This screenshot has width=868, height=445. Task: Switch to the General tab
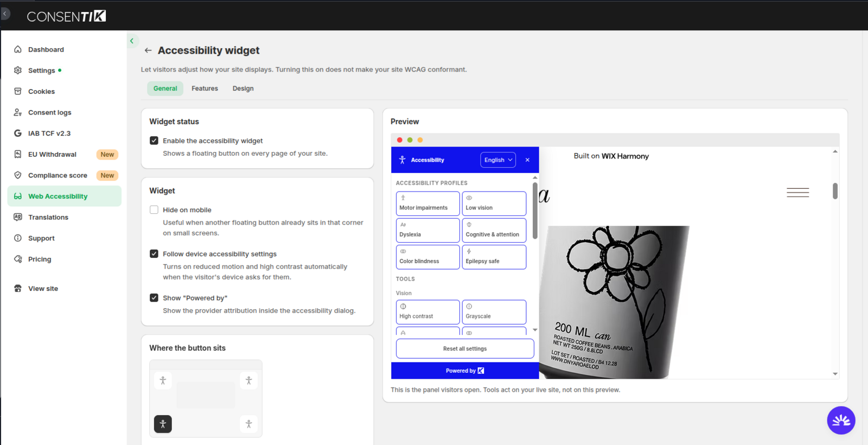coord(165,88)
